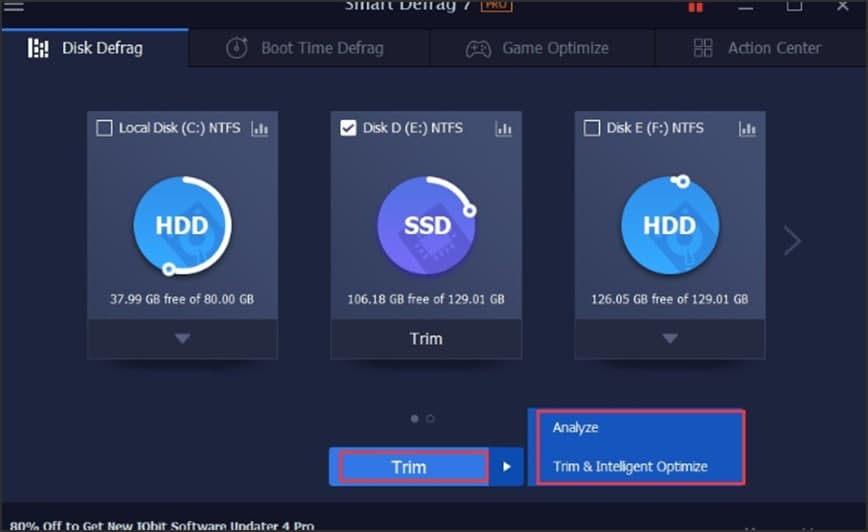Screen dimensions: 868x532
Task: Select the second page indicator dot
Action: (x=430, y=419)
